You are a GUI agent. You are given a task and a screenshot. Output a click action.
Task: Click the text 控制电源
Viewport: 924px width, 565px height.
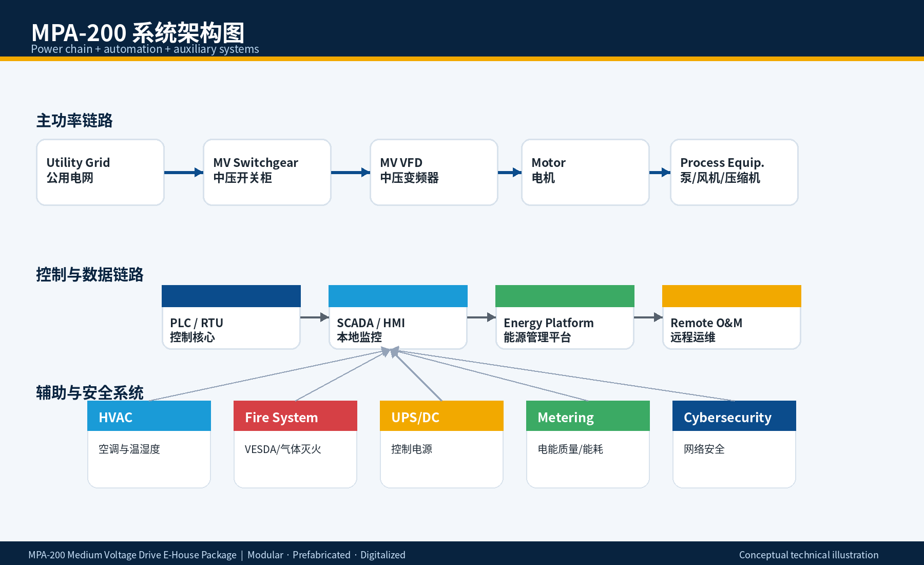pyautogui.click(x=412, y=449)
